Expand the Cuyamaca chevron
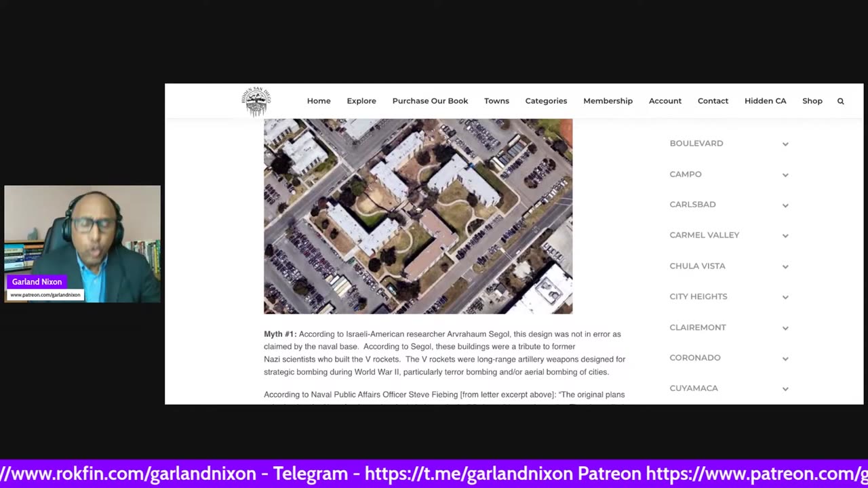 (x=785, y=389)
